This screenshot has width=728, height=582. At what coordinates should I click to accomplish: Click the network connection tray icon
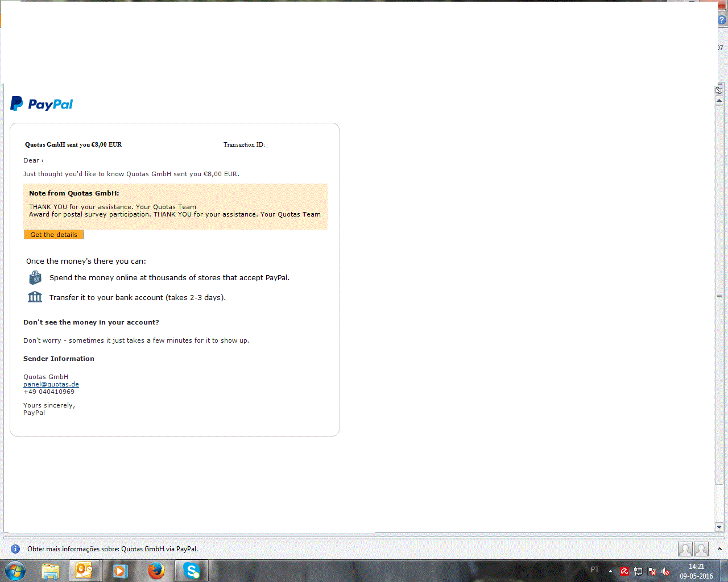[x=638, y=571]
